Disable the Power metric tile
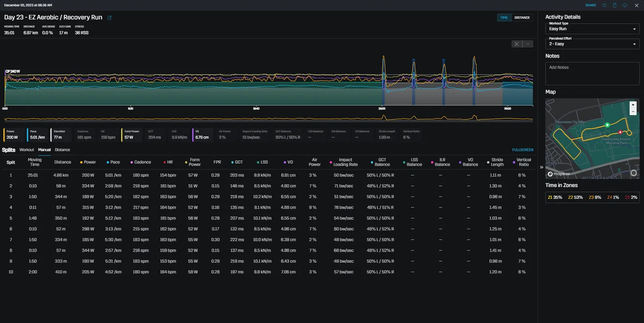 coord(14,135)
